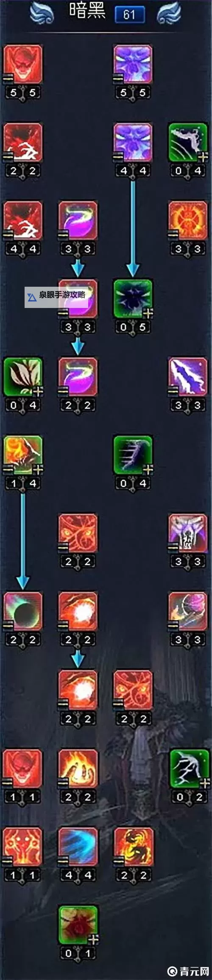Click the horned skull mask skill 3/3
The image size is (212, 980).
(188, 534)
